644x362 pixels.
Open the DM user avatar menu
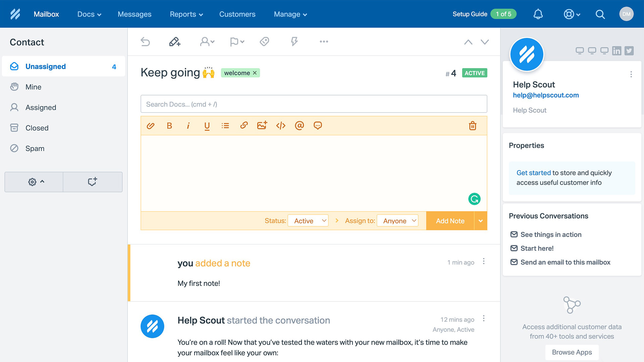point(626,14)
